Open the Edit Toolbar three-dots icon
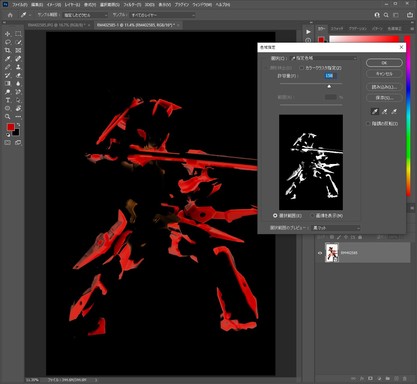The image size is (417, 384). (x=18, y=117)
